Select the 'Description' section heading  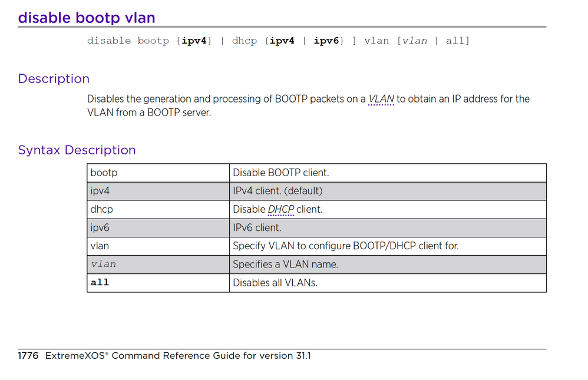(54, 79)
